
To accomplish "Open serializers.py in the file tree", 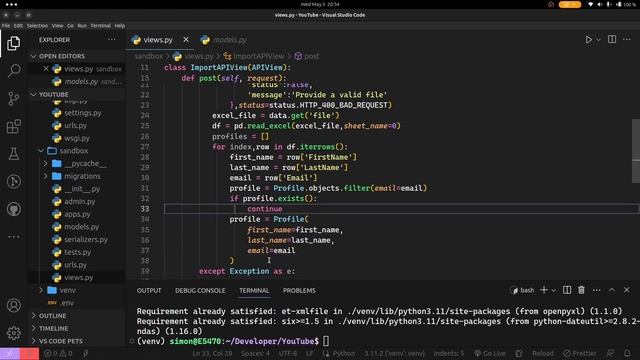I will 86,240.
